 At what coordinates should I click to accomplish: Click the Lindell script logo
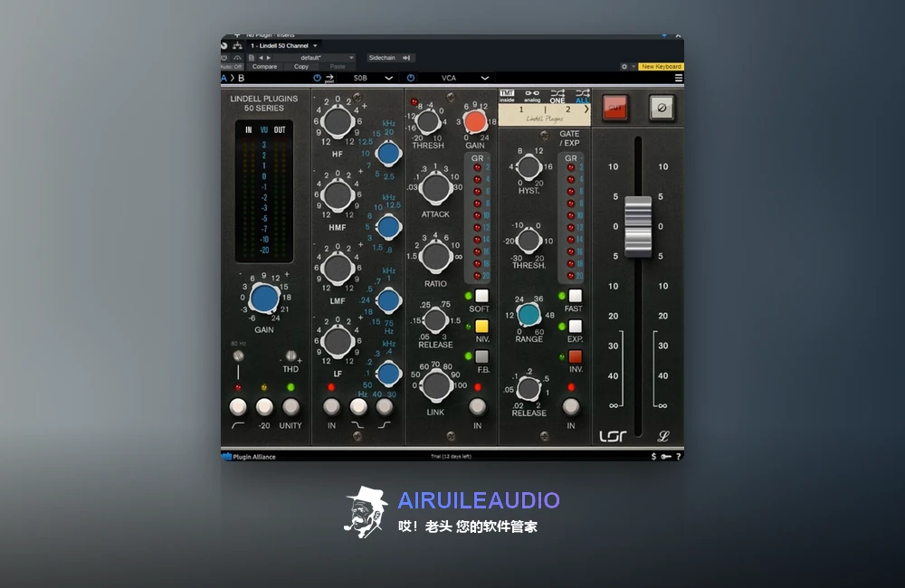[663, 436]
